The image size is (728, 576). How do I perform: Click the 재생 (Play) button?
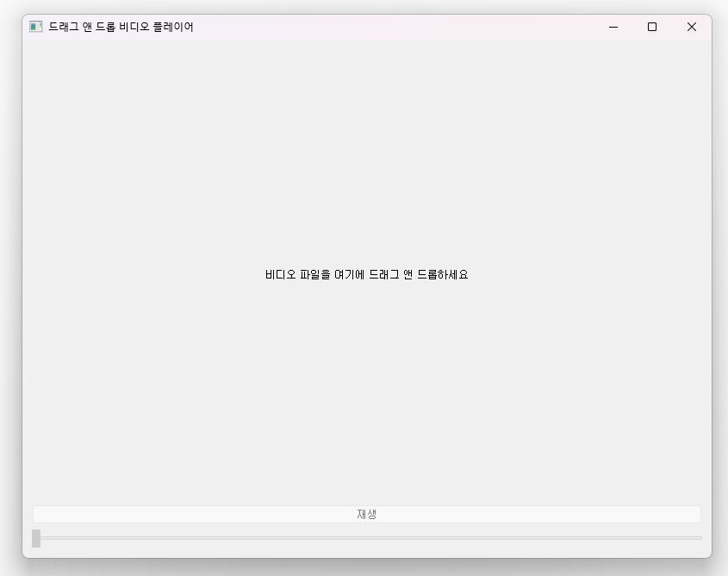(x=365, y=513)
